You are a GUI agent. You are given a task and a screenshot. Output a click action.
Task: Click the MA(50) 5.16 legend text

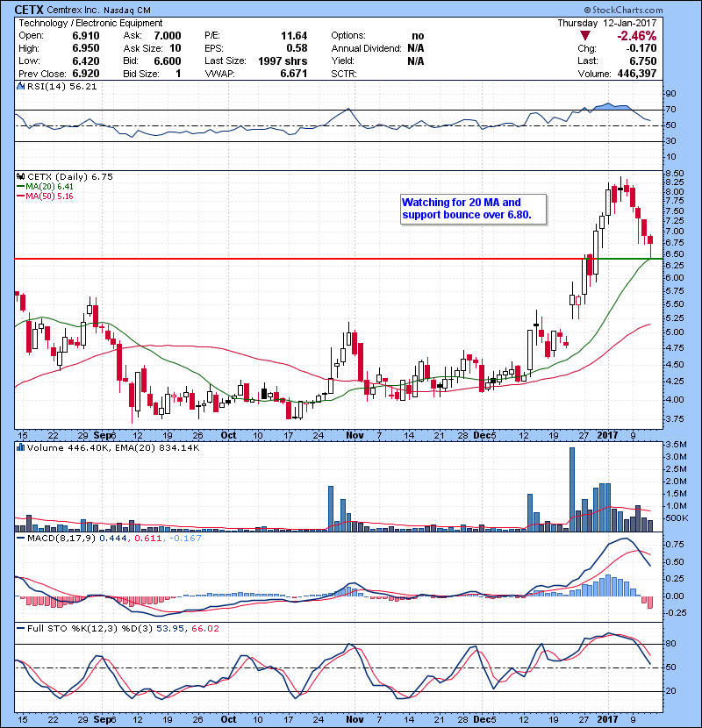pyautogui.click(x=50, y=196)
